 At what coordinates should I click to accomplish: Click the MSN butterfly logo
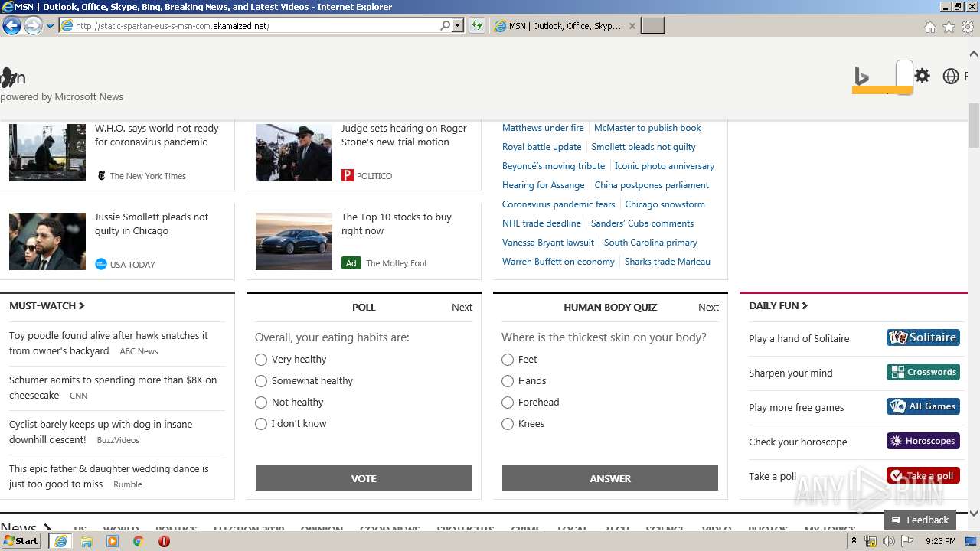pyautogui.click(x=9, y=77)
